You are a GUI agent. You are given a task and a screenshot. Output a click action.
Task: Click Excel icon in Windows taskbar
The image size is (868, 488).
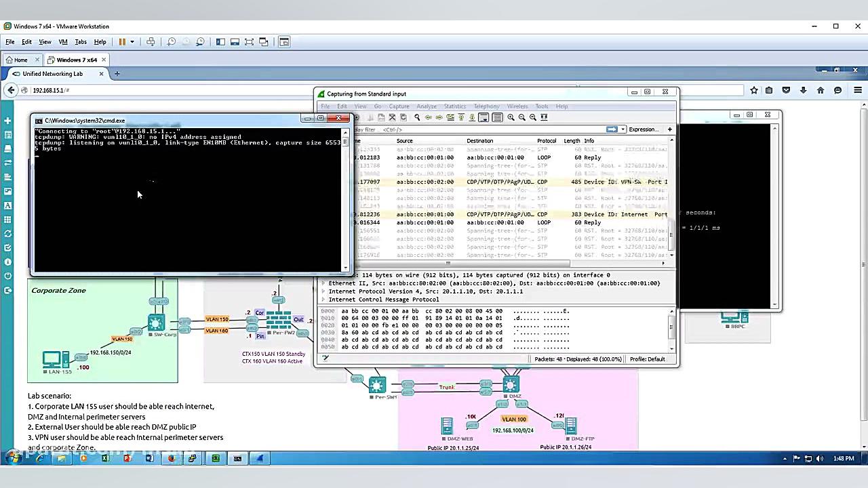(105, 458)
